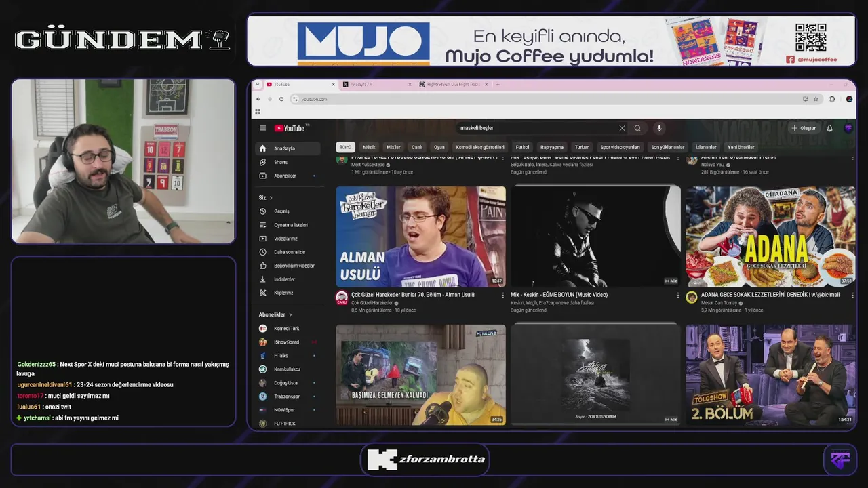
Task: Open the browser tab search dropdown arrow
Action: tap(258, 85)
